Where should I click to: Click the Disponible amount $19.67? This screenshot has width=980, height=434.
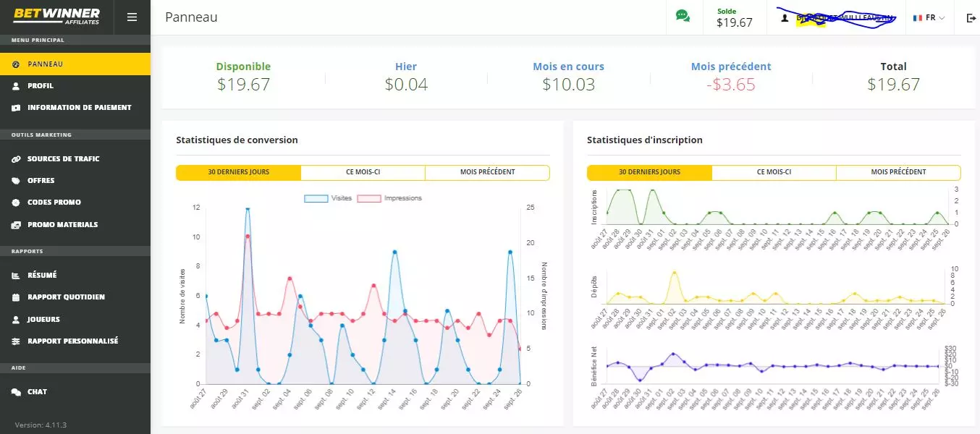click(x=243, y=85)
